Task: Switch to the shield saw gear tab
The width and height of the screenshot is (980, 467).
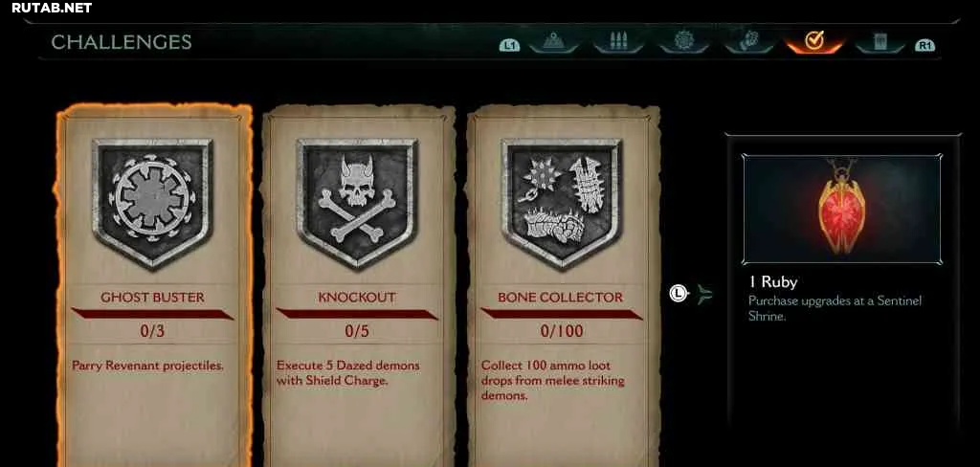Action: coord(684,41)
